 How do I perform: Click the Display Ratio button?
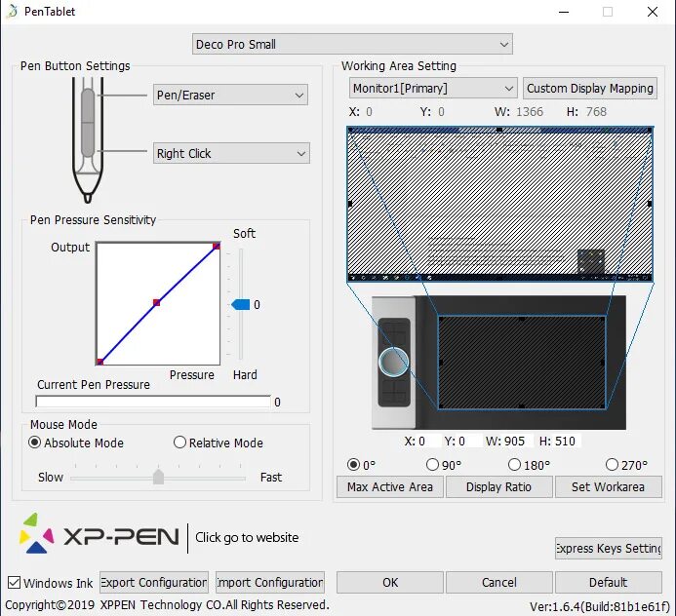(x=498, y=486)
